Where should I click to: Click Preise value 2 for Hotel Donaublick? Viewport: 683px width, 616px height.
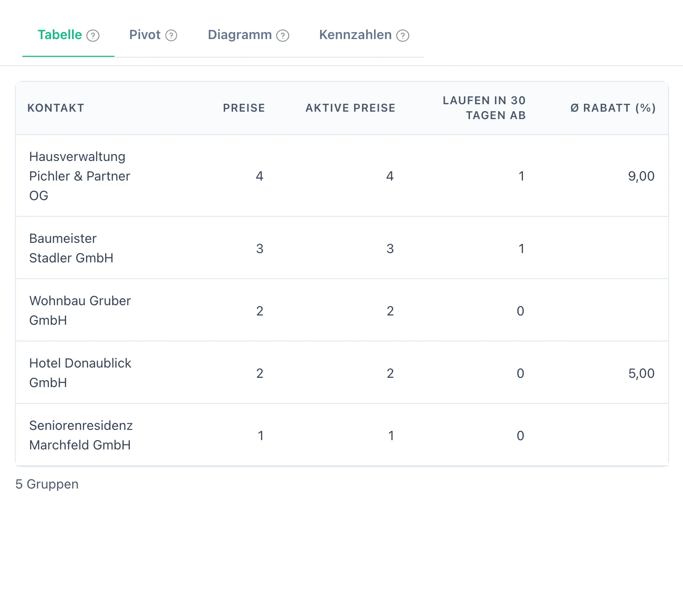pyautogui.click(x=260, y=373)
